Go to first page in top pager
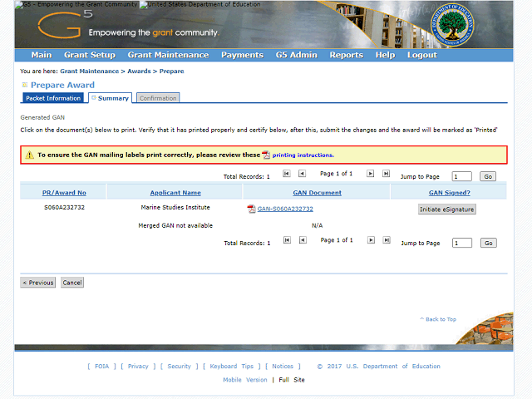 (x=287, y=174)
